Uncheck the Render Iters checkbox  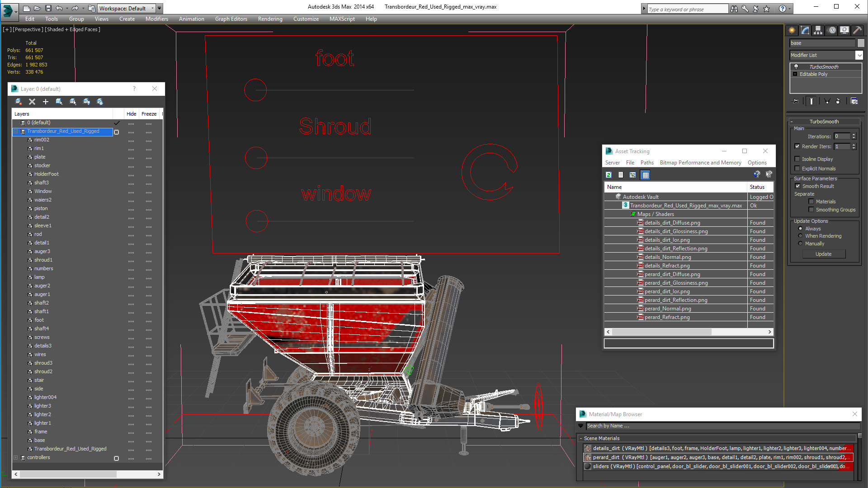pyautogui.click(x=797, y=146)
